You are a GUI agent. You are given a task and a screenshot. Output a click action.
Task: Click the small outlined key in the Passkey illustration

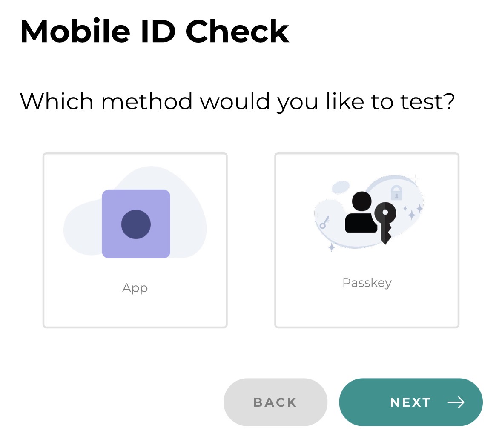click(324, 221)
